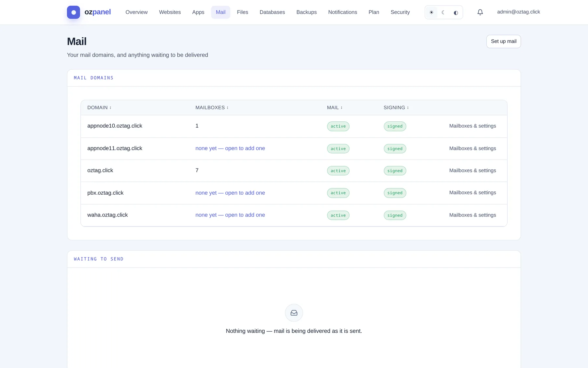Image resolution: width=588 pixels, height=368 pixels.
Task: Add a mailbox for pbx.oztag.click
Action: 230,193
